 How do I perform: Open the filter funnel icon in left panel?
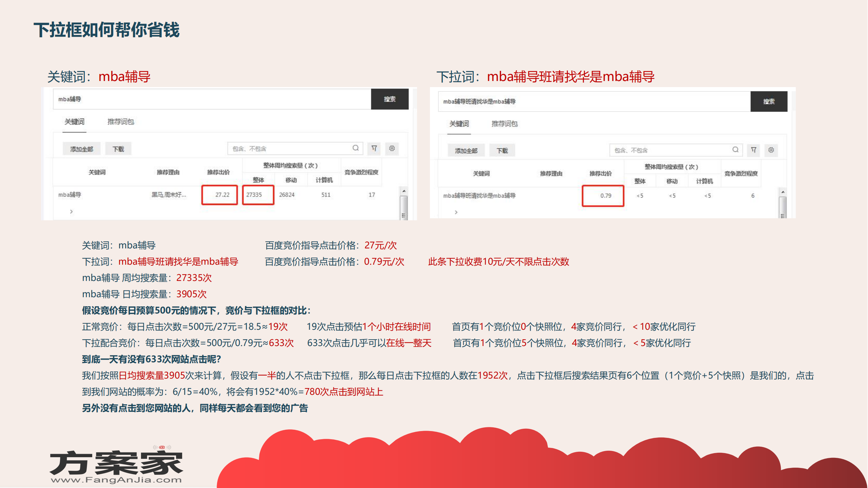point(374,148)
